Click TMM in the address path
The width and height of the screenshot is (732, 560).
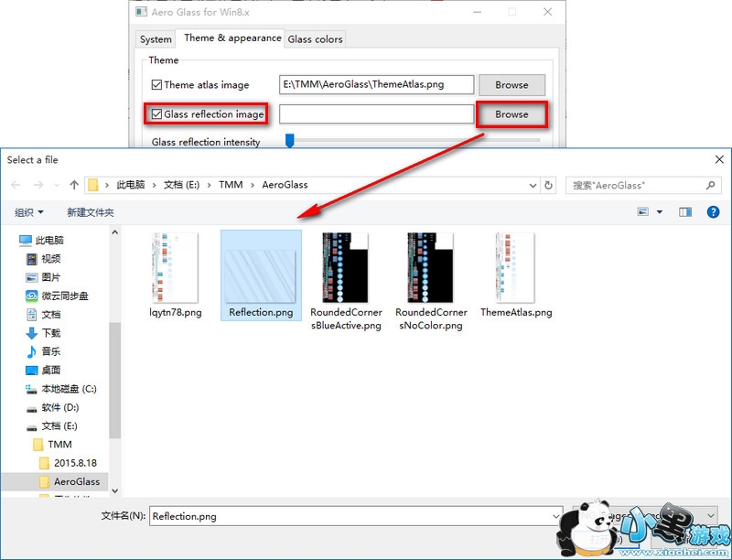point(231,185)
